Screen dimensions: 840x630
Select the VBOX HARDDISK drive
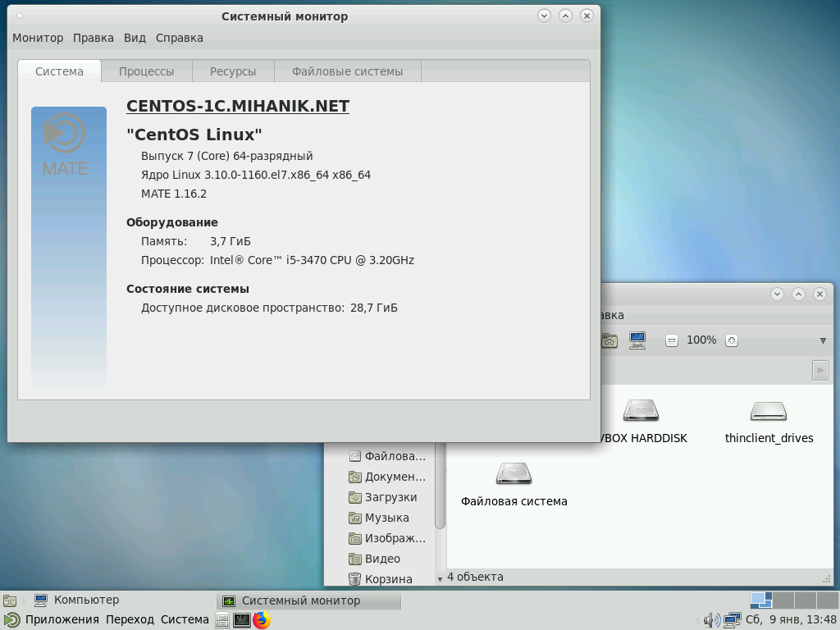coord(641,410)
